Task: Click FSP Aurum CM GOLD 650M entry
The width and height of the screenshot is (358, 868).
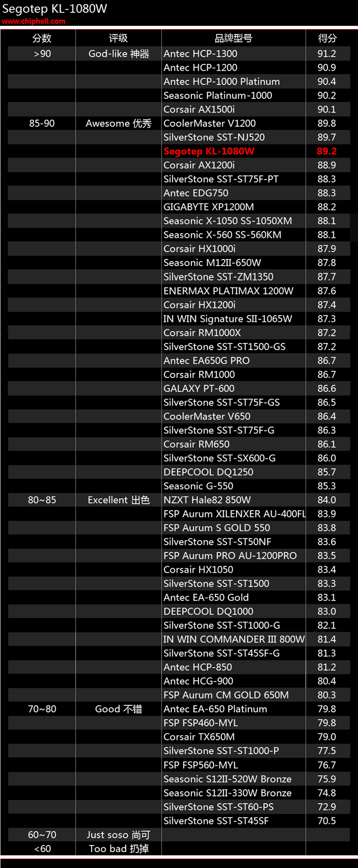Action: 226,695
